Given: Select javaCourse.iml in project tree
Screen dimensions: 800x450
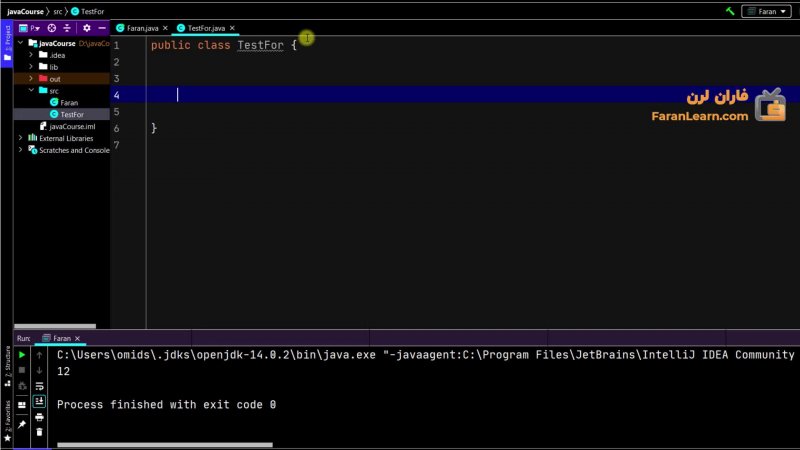Looking at the screenshot, I should pos(72,126).
